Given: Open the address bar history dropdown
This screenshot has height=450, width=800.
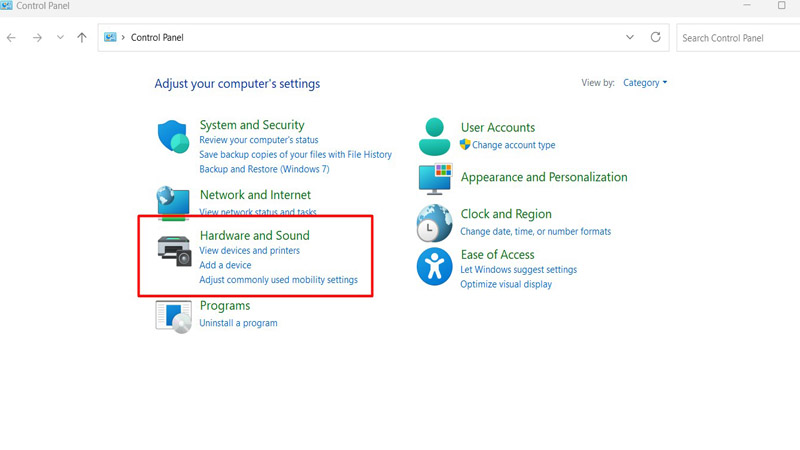Looking at the screenshot, I should click(630, 38).
